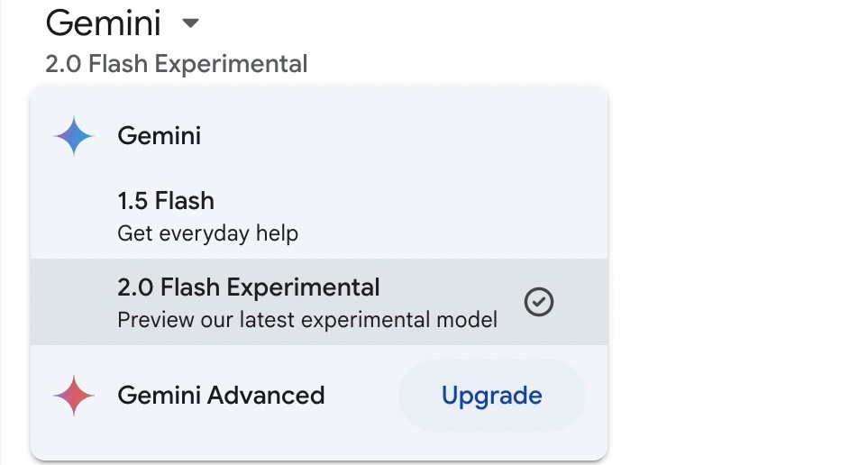Collapse the model menu using the arrow beside Gemini

190,23
